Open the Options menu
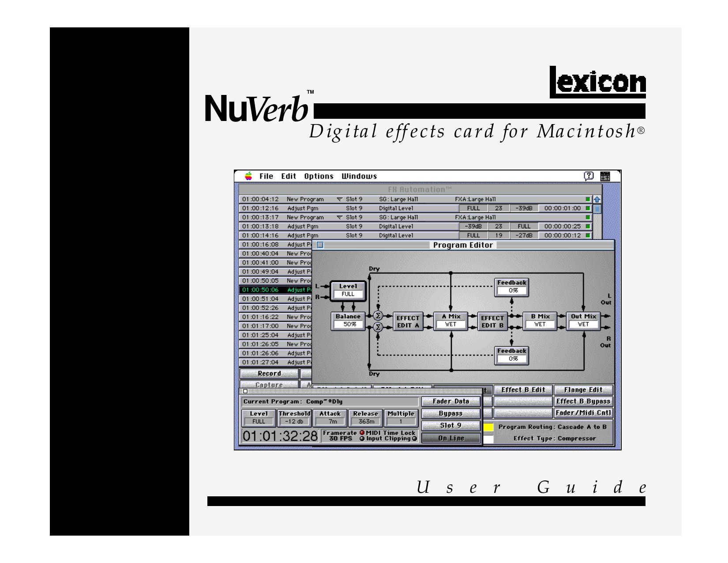The width and height of the screenshot is (728, 563). point(319,176)
